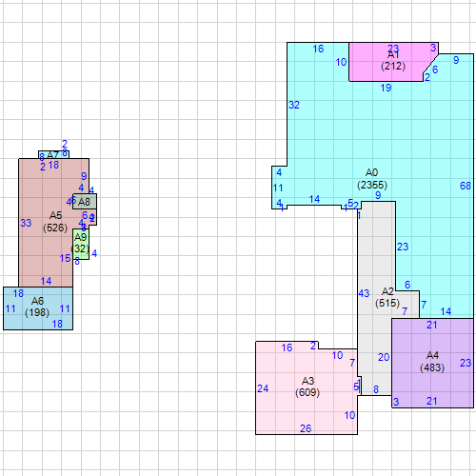Image resolution: width=476 pixels, height=476 pixels.
Task: Click the 11 dimension on A6's left side
Action: coord(10,308)
